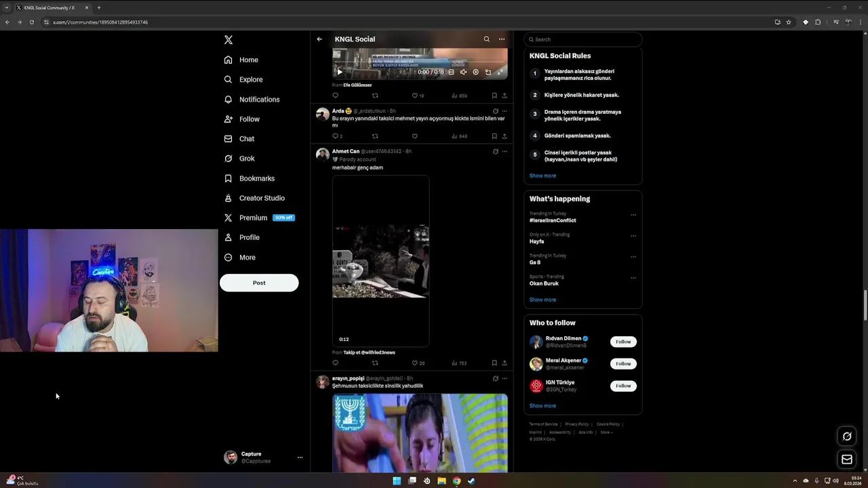Bookmark Ahmet Can's post

pos(494,363)
